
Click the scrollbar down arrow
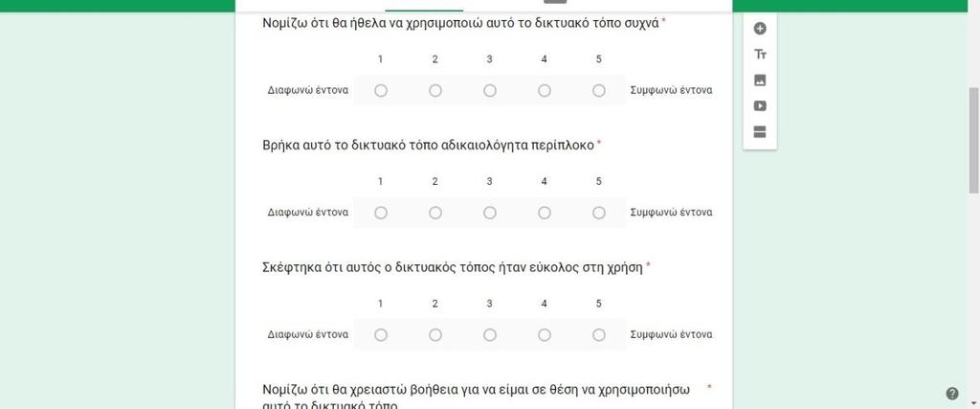pyautogui.click(x=973, y=403)
